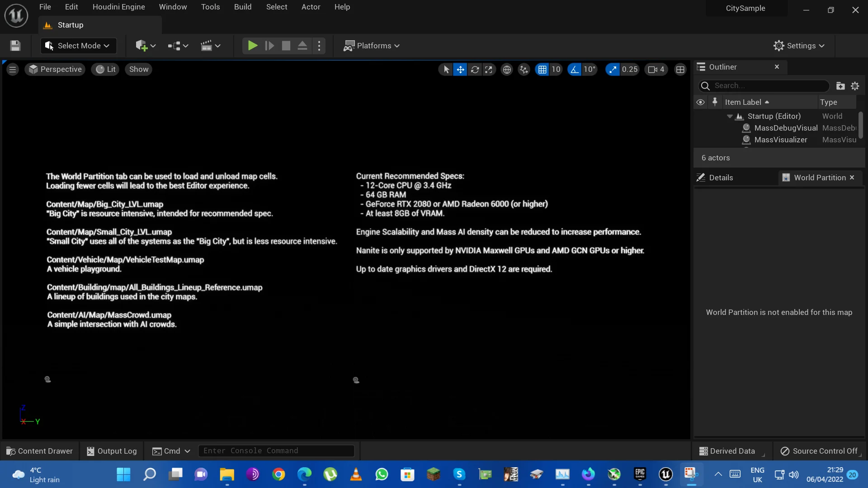868x488 pixels.
Task: Open the viewport options hamburger menu
Action: click(13, 69)
